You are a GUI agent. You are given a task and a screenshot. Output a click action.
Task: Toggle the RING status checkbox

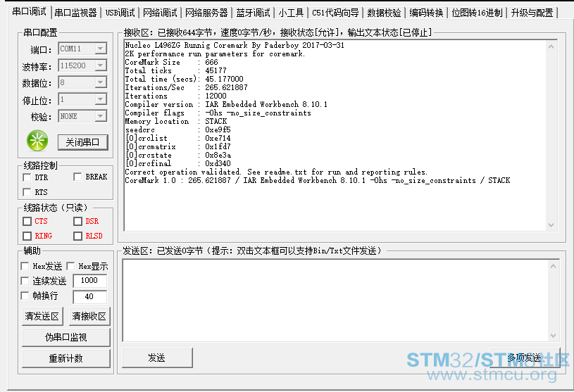[x=27, y=236]
